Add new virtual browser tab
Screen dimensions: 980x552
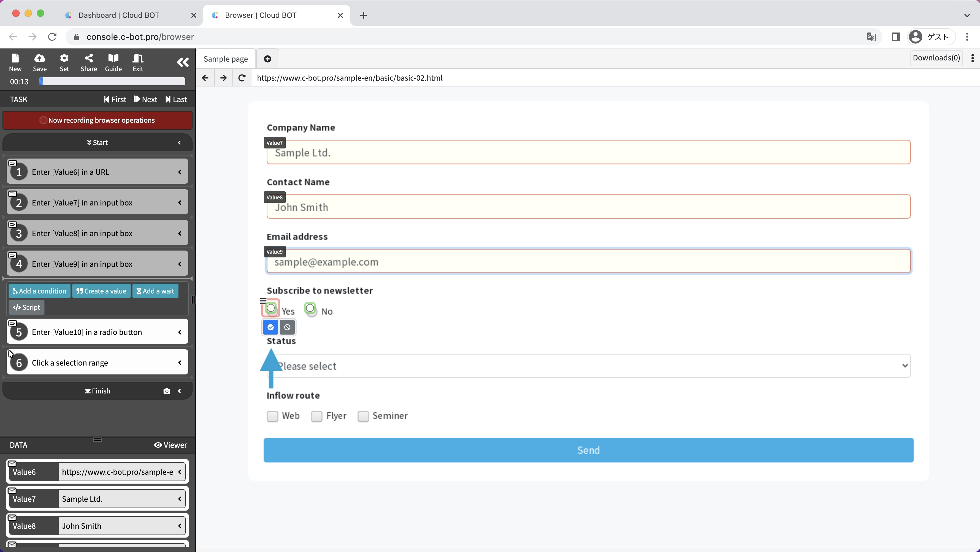tap(267, 59)
